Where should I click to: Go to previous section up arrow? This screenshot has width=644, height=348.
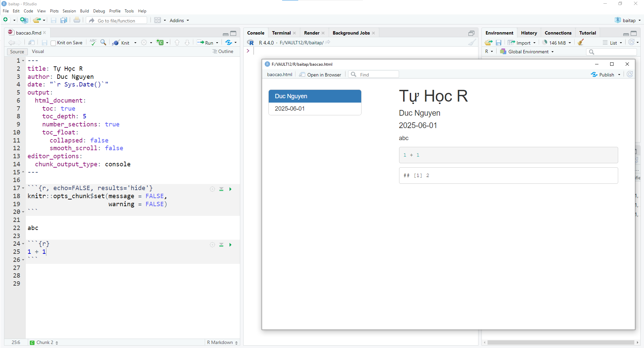click(x=177, y=43)
